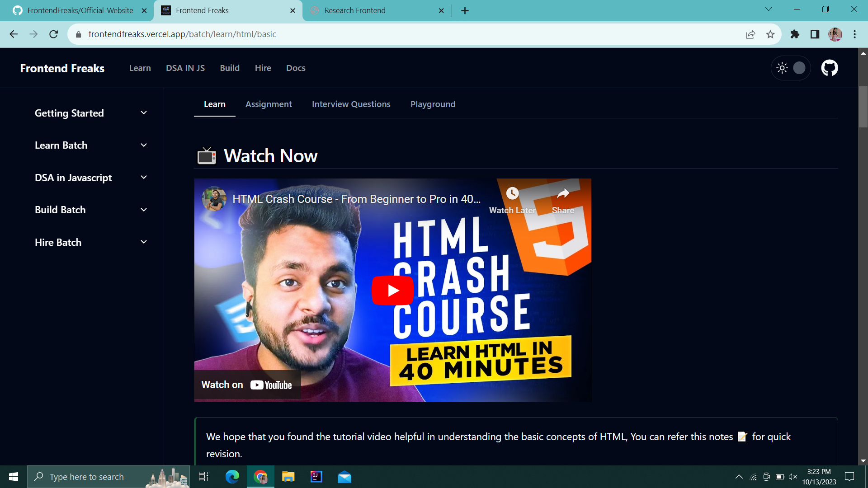
Task: Click the light mode sun icon
Action: tap(782, 68)
